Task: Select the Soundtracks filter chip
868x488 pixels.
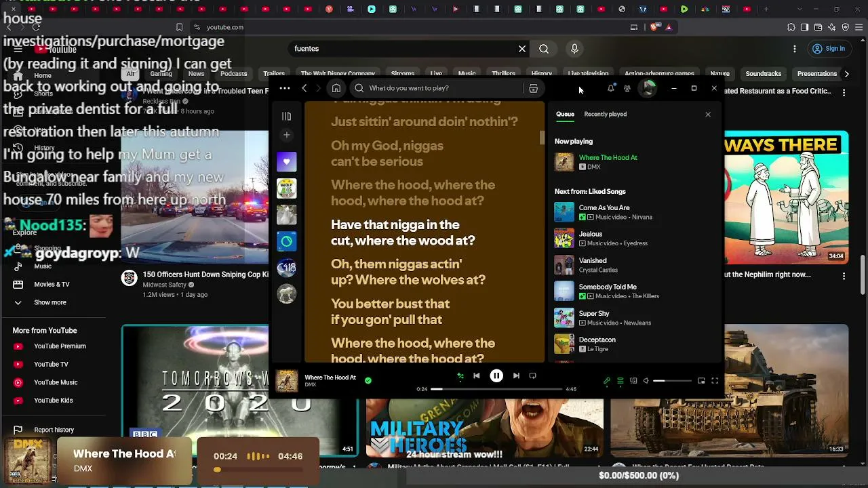Action: [764, 74]
